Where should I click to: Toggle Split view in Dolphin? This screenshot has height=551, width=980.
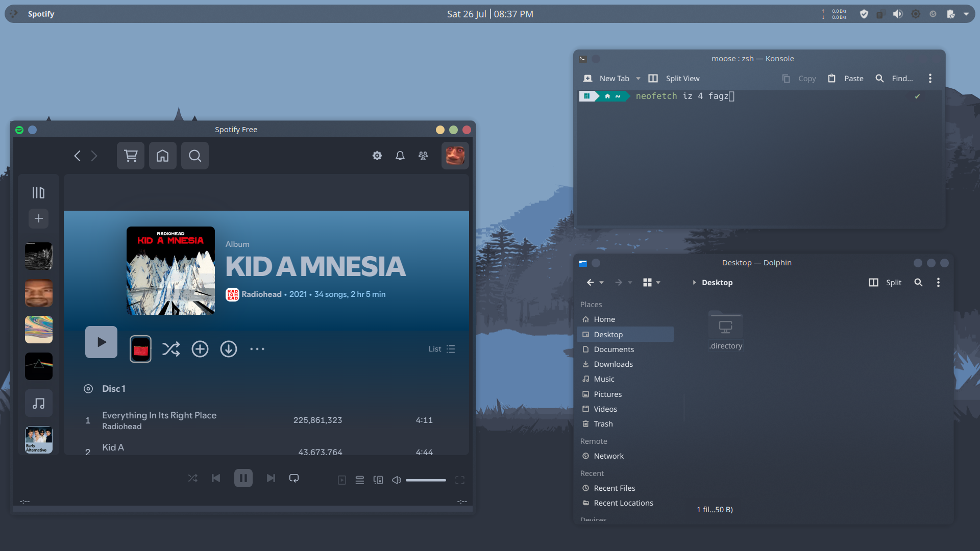click(x=885, y=283)
